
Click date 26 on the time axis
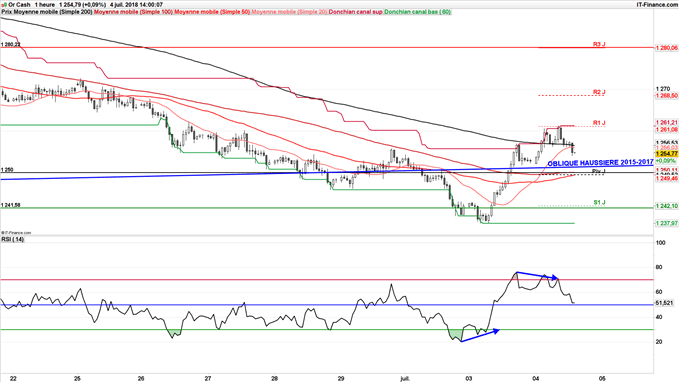(x=141, y=378)
